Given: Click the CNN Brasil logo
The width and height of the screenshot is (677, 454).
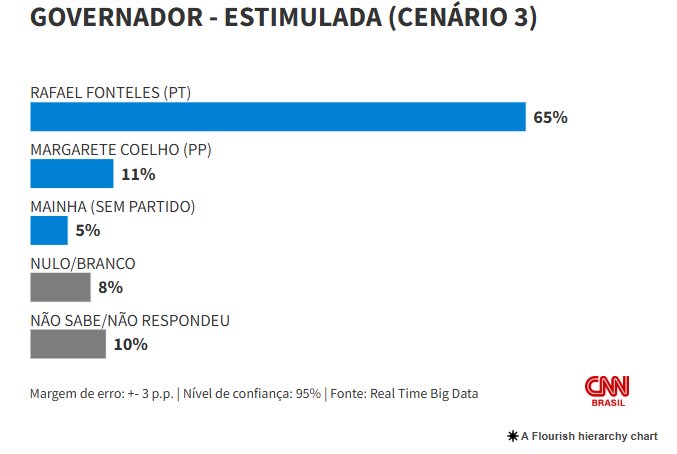Looking at the screenshot, I should 607,390.
